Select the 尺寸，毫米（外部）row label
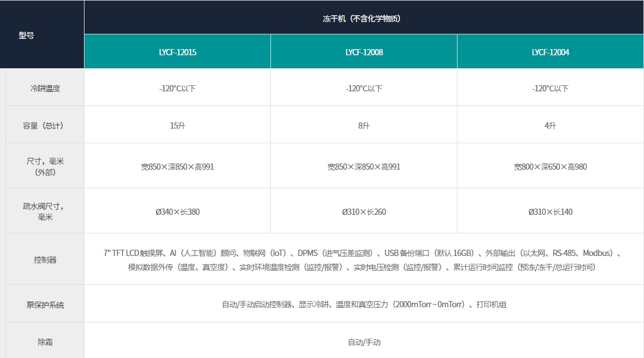The height and width of the screenshot is (358, 644). [45, 167]
